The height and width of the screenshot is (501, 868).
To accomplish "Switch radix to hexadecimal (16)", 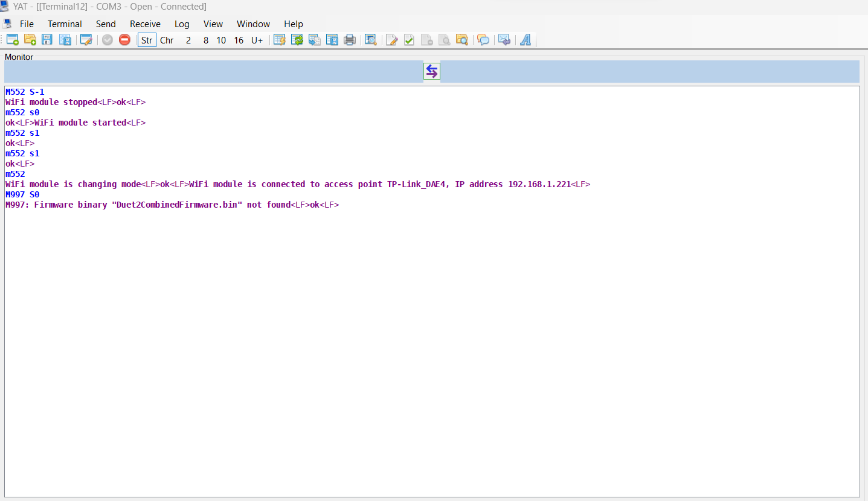I will (239, 40).
